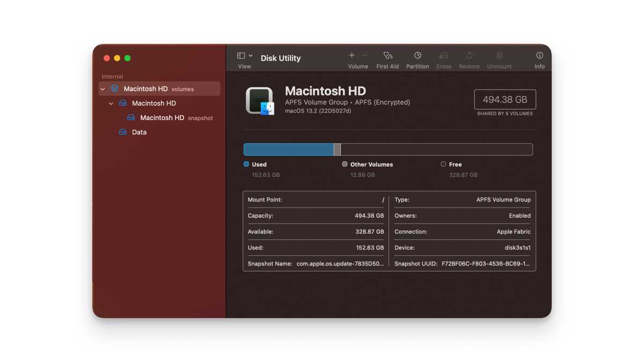Click the Mount Point label
This screenshot has width=644, height=362.
pyautogui.click(x=265, y=200)
